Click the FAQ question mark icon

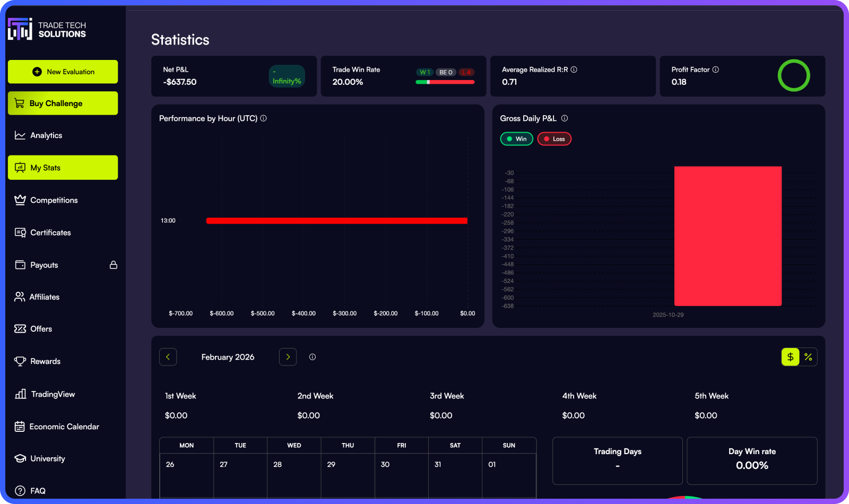tap(20, 491)
